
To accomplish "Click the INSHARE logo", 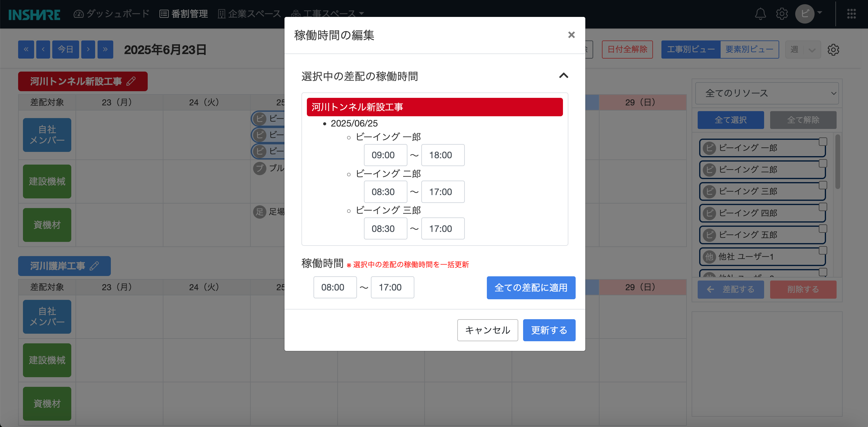I will click(x=34, y=14).
